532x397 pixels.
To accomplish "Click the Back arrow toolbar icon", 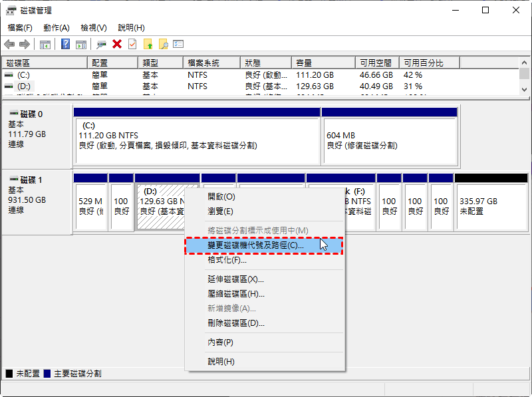I will [x=9, y=44].
